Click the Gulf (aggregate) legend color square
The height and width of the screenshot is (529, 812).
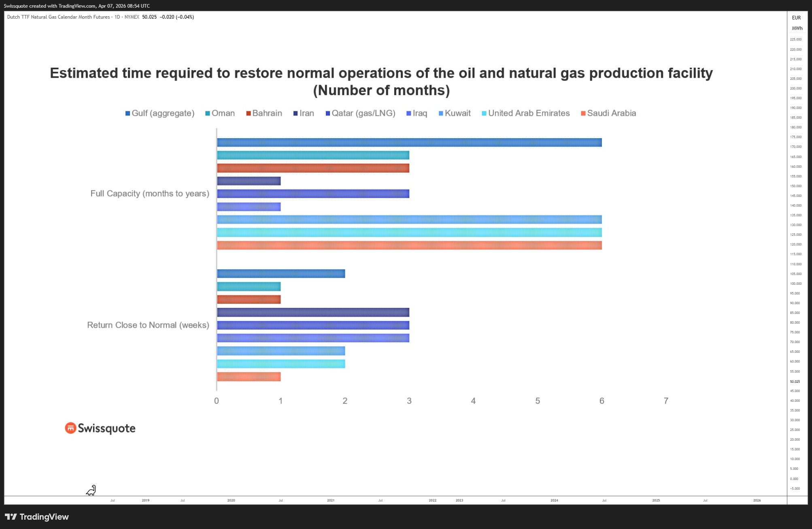128,113
